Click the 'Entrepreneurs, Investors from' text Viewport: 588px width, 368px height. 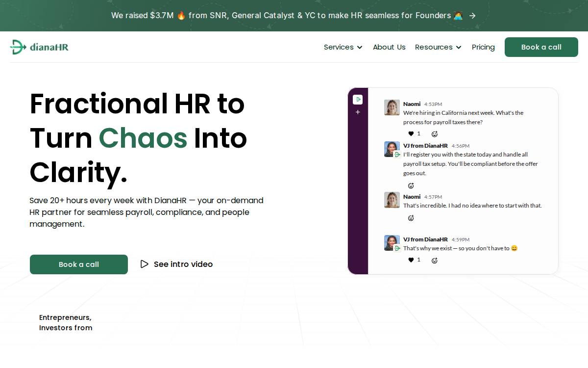[66, 322]
